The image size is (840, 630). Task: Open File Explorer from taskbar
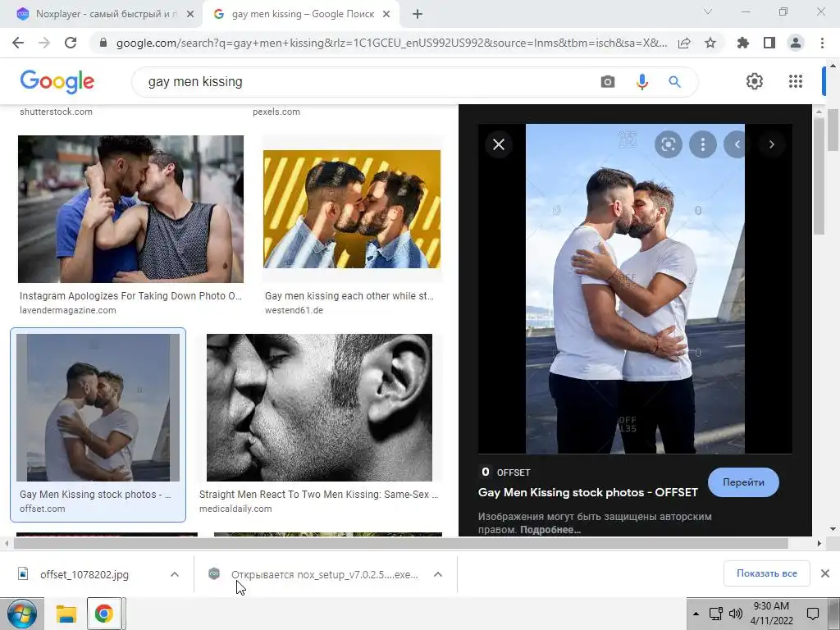click(x=66, y=614)
